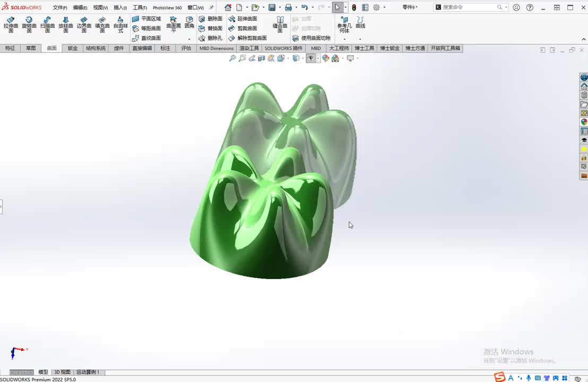Select the 曲面展平 surface flatten tool
This screenshot has width=588, height=382.
point(173,24)
